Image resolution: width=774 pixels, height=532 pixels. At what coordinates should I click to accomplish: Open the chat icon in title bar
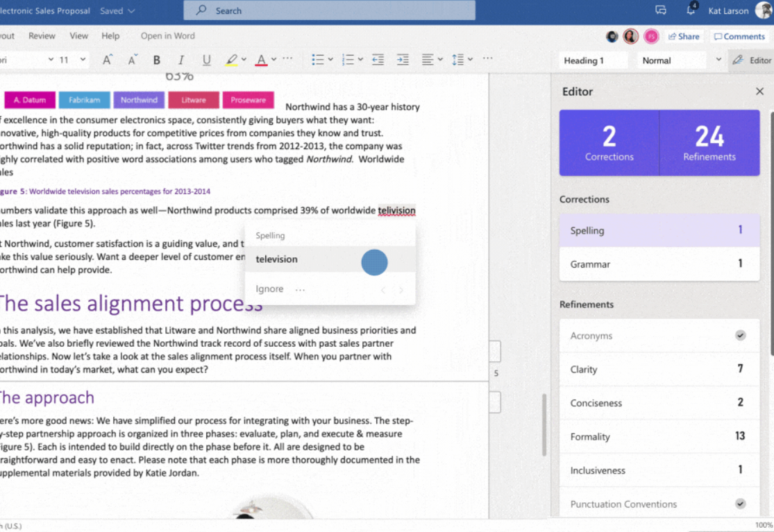point(661,10)
